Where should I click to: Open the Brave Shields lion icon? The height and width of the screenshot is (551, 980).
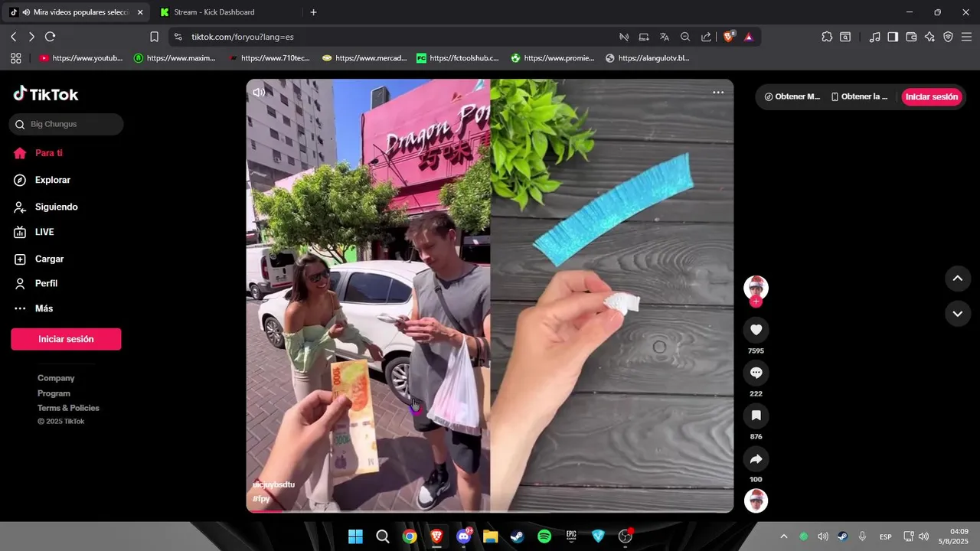[x=729, y=37]
